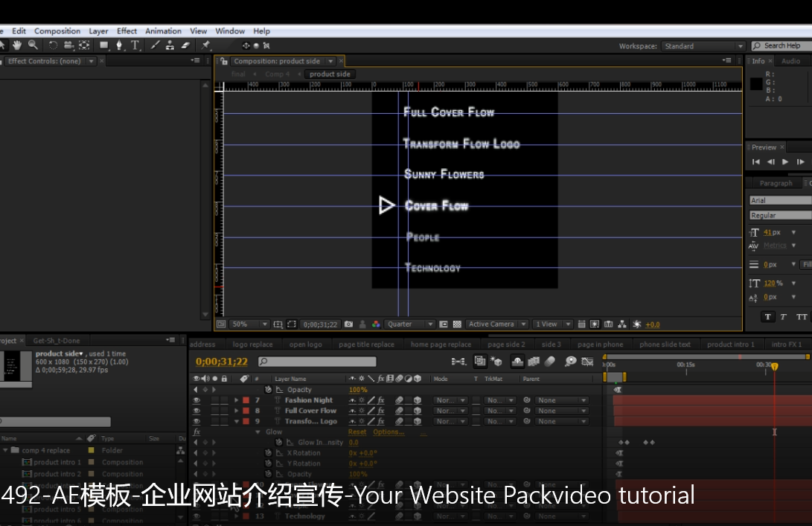This screenshot has height=526, width=812.
Task: Hide the Full Cover Flow layer
Action: click(x=196, y=411)
